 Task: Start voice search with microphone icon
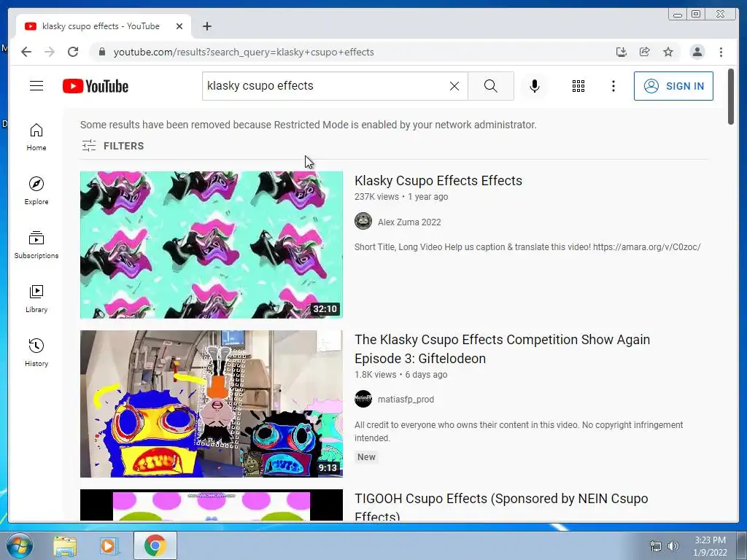[535, 86]
